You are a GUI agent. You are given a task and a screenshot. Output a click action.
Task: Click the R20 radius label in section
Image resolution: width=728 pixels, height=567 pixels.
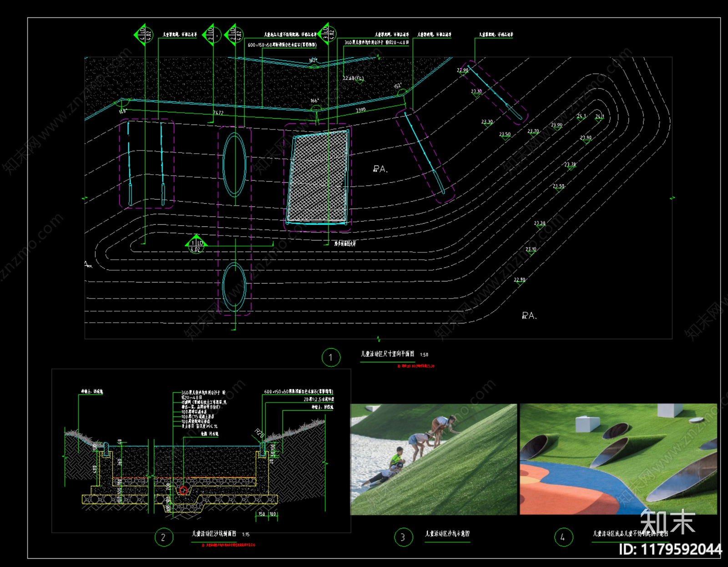pos(259,432)
